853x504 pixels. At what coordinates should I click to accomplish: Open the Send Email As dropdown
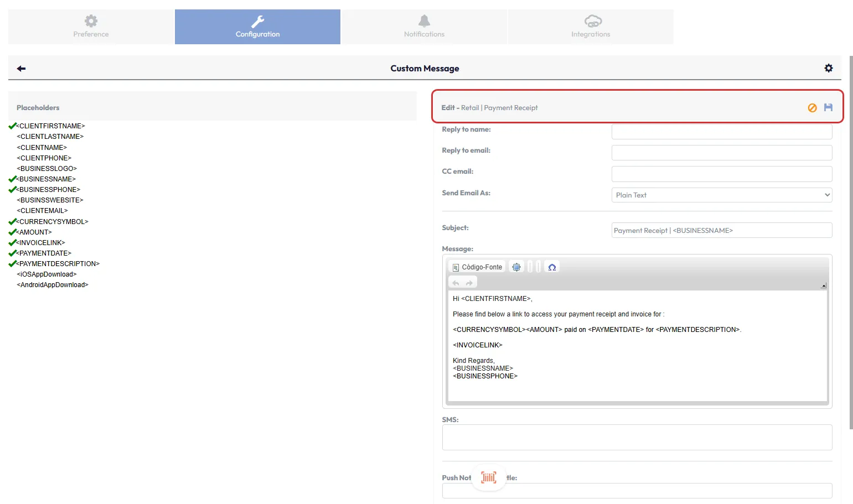(x=721, y=195)
